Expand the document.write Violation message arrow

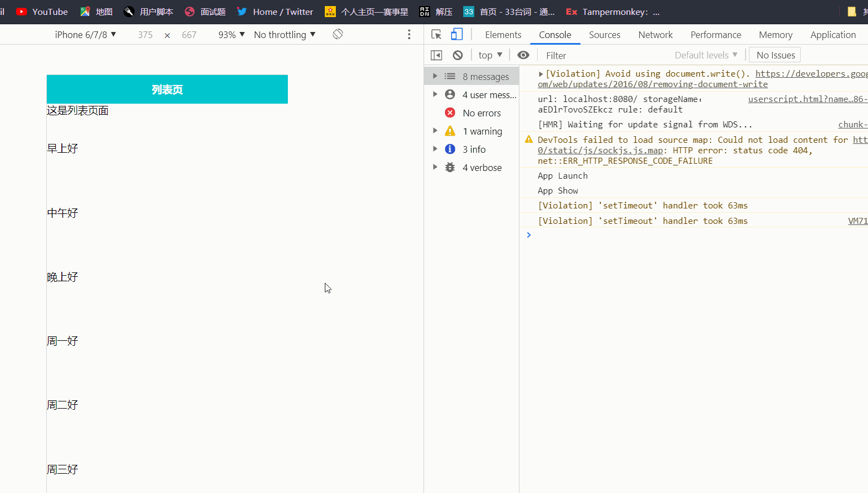coord(541,74)
